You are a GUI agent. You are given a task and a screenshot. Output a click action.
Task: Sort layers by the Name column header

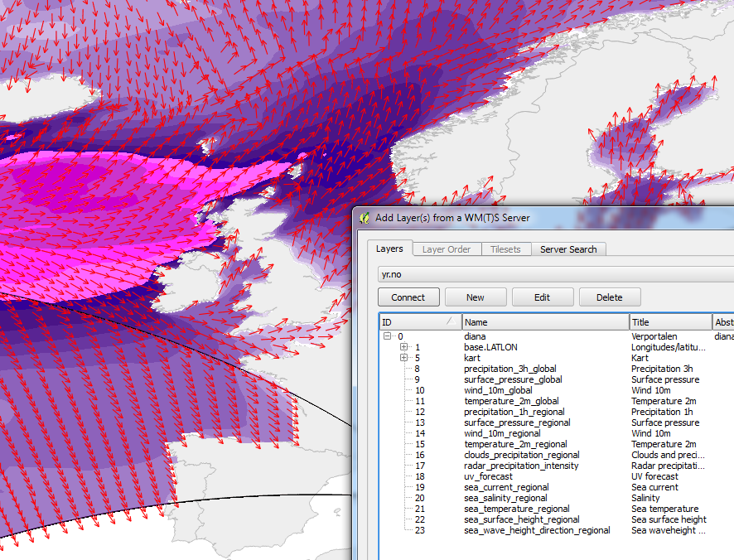click(x=545, y=322)
